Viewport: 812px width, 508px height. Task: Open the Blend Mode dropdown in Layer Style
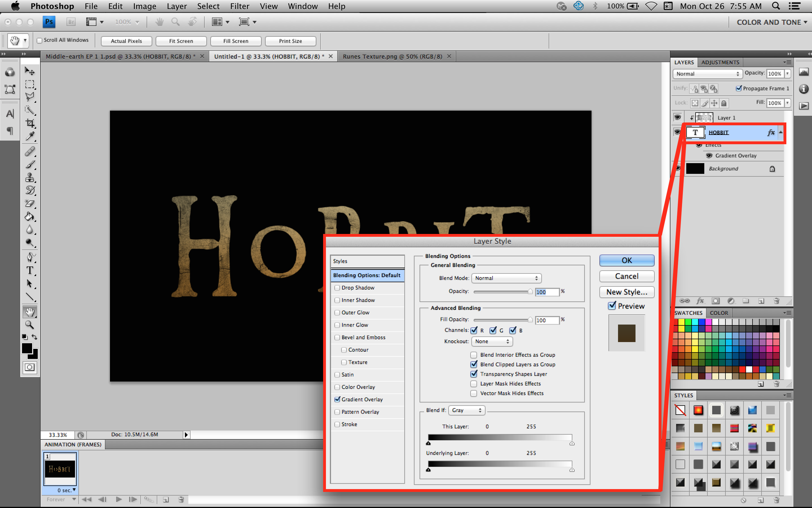[x=506, y=278]
